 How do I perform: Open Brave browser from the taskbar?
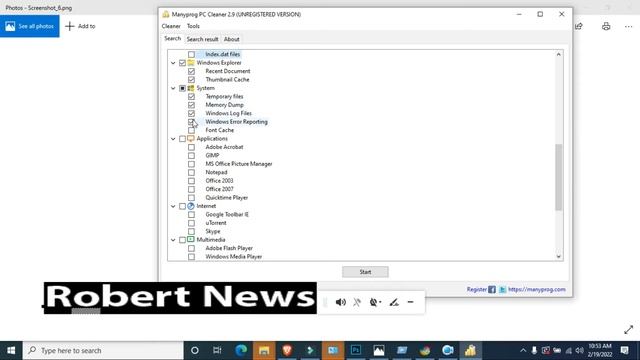(x=287, y=350)
